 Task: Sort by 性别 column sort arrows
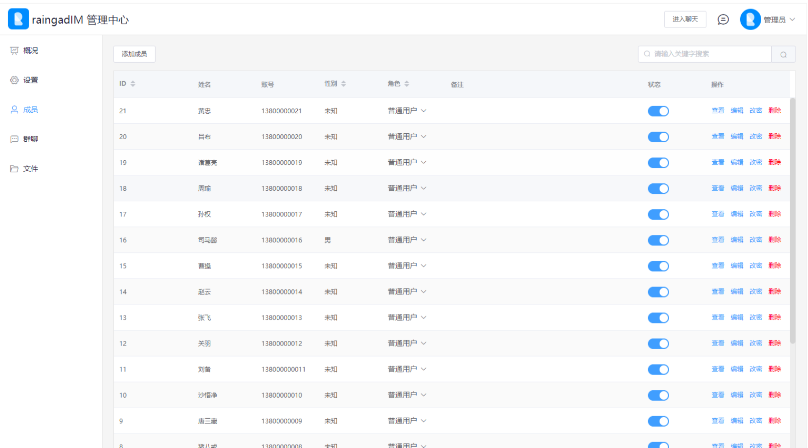[344, 84]
